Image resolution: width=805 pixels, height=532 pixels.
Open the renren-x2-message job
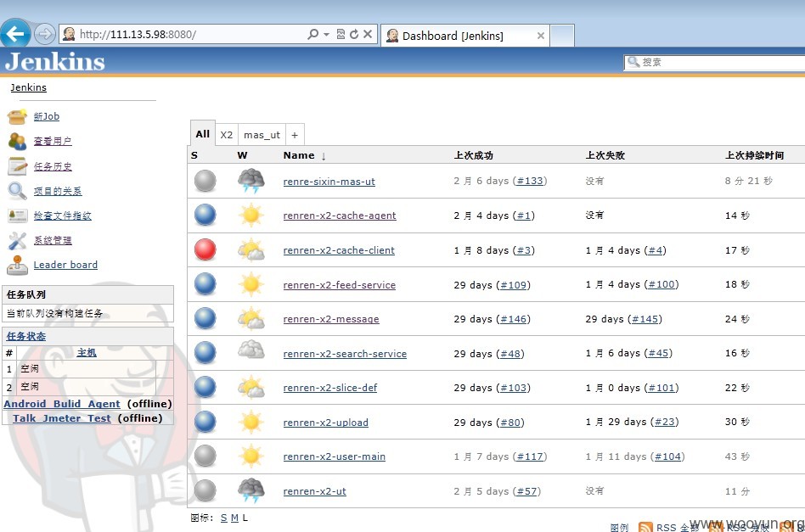point(331,319)
